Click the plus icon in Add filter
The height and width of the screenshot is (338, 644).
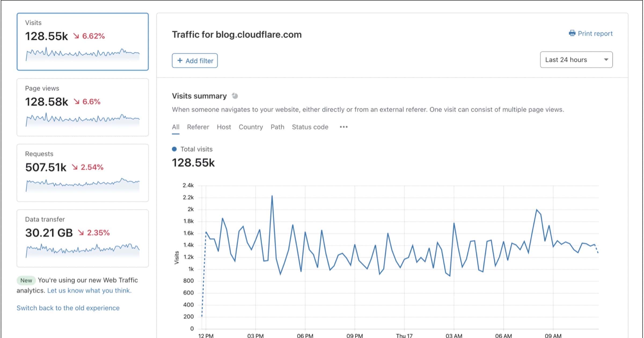tap(180, 61)
